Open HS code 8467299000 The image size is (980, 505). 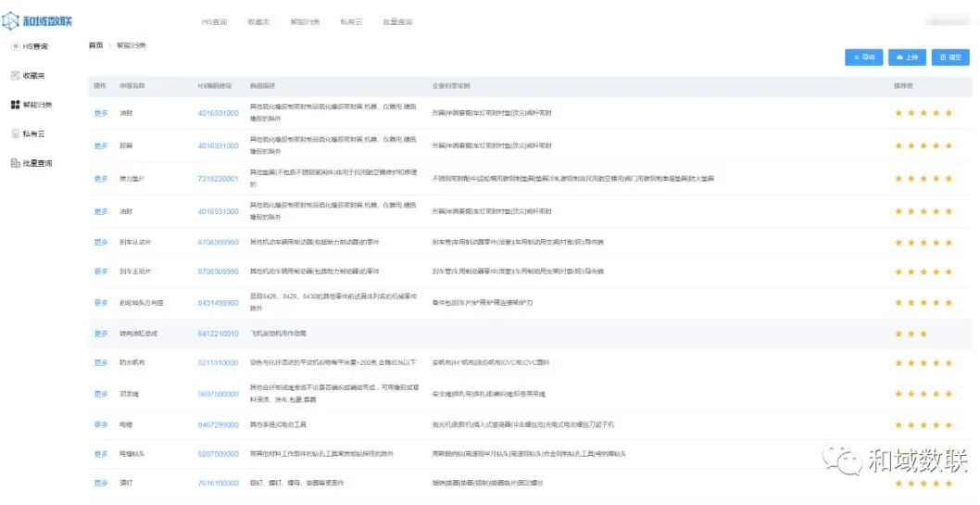click(218, 424)
